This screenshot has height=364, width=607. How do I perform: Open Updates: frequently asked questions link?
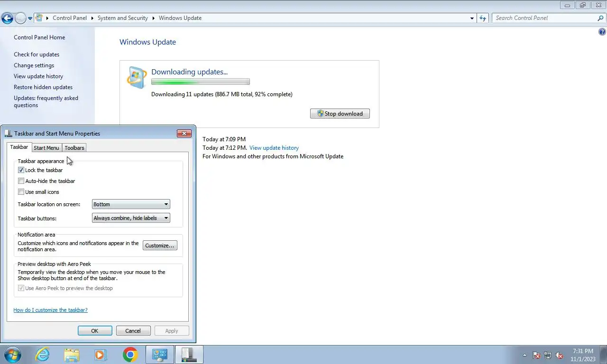tap(46, 101)
